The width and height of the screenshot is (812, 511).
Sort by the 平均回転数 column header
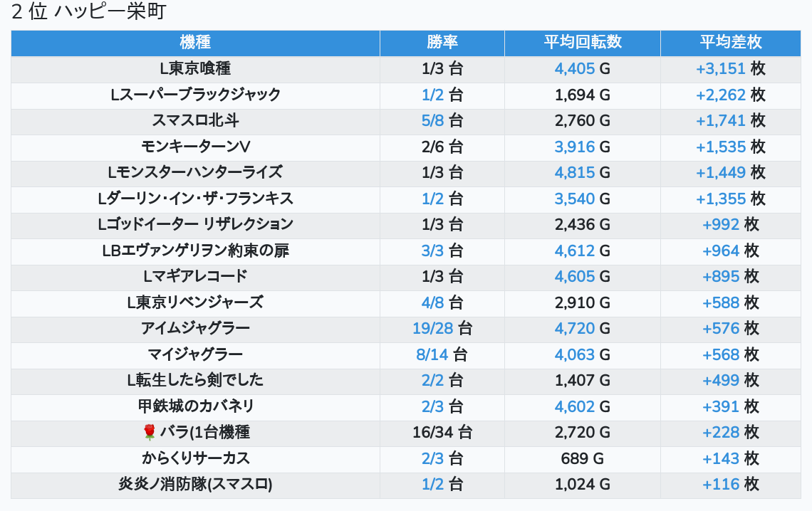(x=583, y=43)
